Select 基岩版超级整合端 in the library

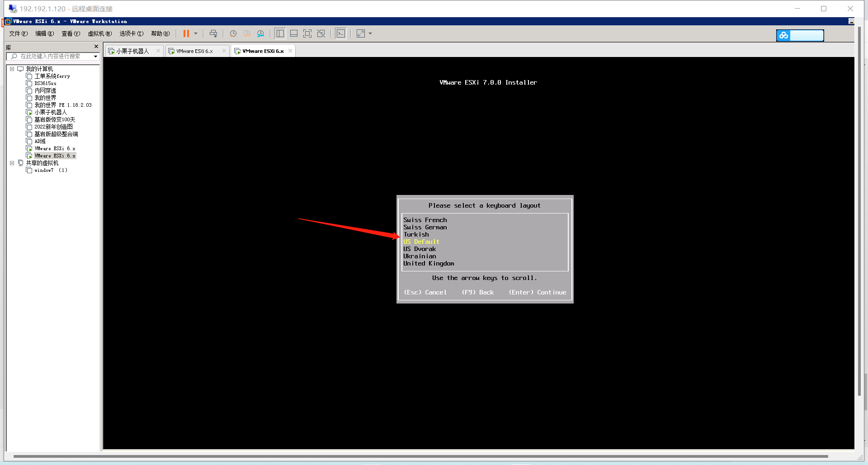click(x=56, y=134)
